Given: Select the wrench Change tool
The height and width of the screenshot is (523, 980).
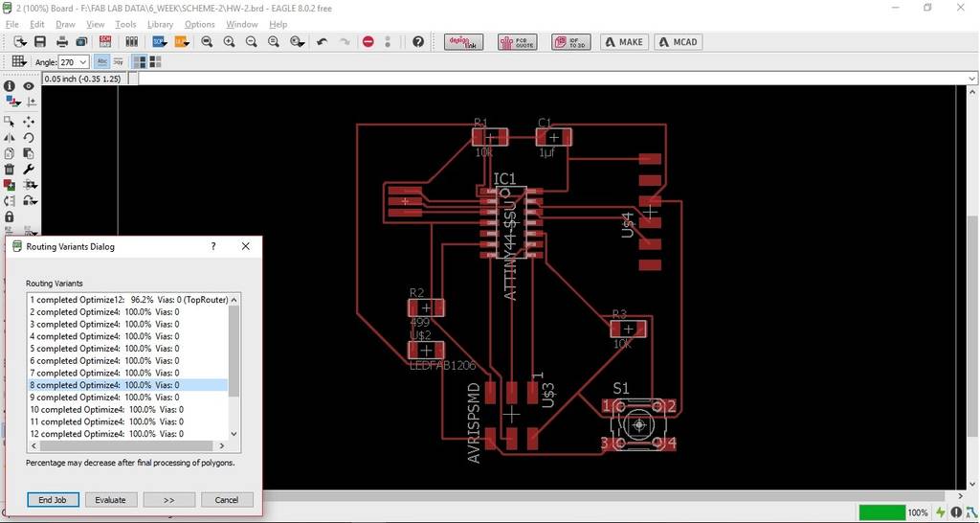Looking at the screenshot, I should (x=29, y=169).
